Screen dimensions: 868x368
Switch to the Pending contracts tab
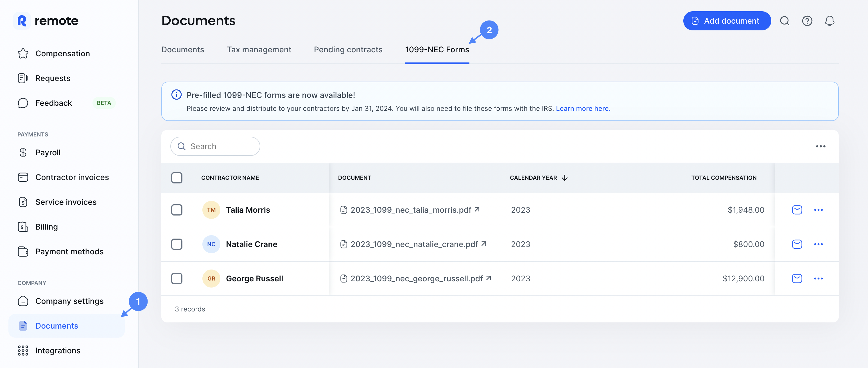pos(348,50)
